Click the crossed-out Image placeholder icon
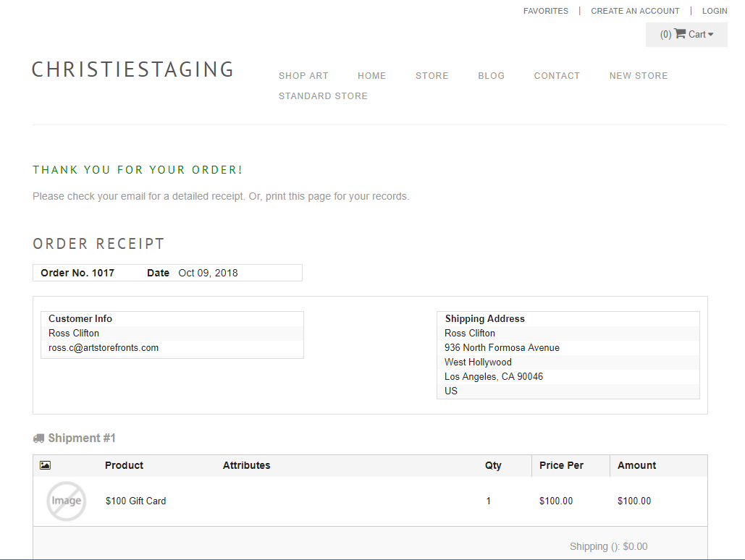The height and width of the screenshot is (560, 745). [66, 500]
